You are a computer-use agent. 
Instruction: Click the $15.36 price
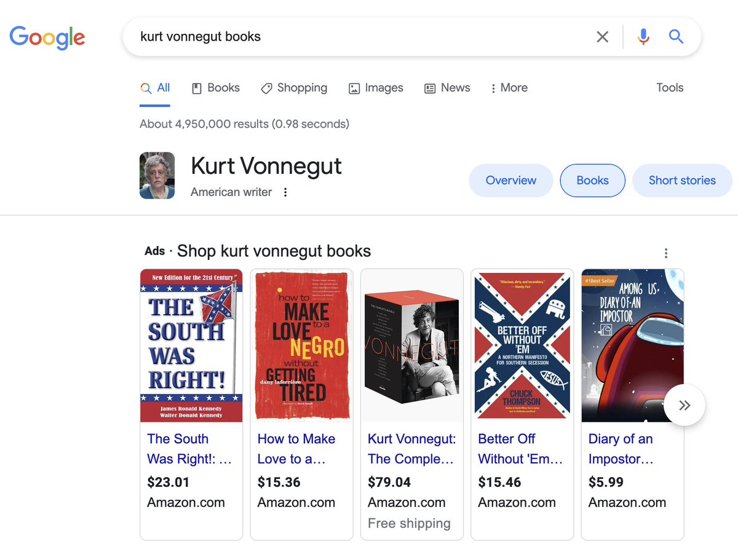279,483
